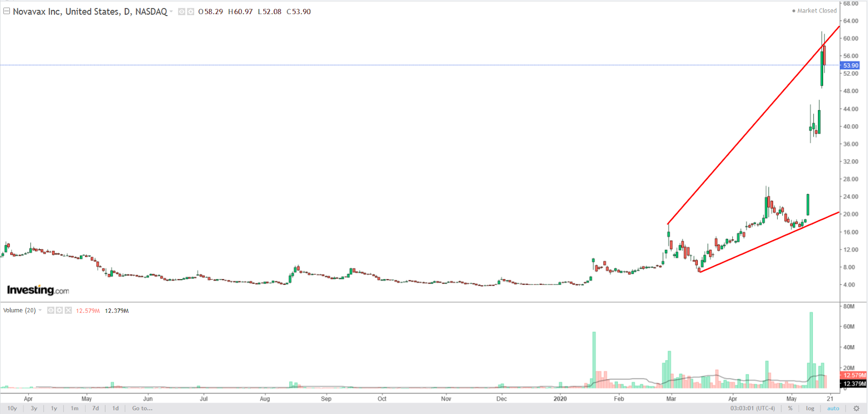
Task: Click the red 12.579M volume axis label
Action: tap(854, 375)
